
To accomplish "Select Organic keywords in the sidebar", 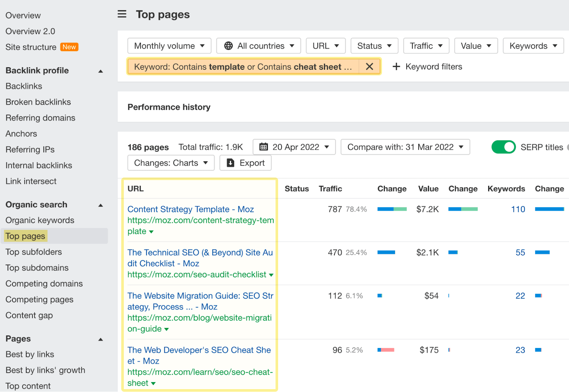I will tap(40, 220).
